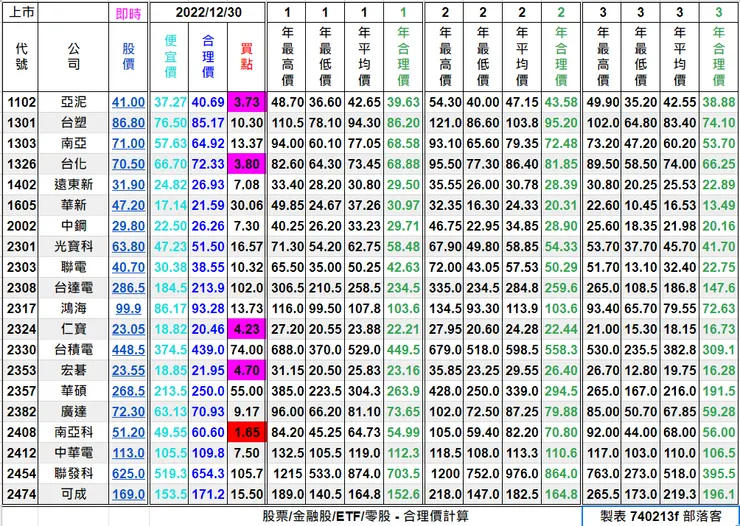This screenshot has width=740, height=526.
Task: Select green year-1 fair price 449.5
Action: tap(403, 350)
